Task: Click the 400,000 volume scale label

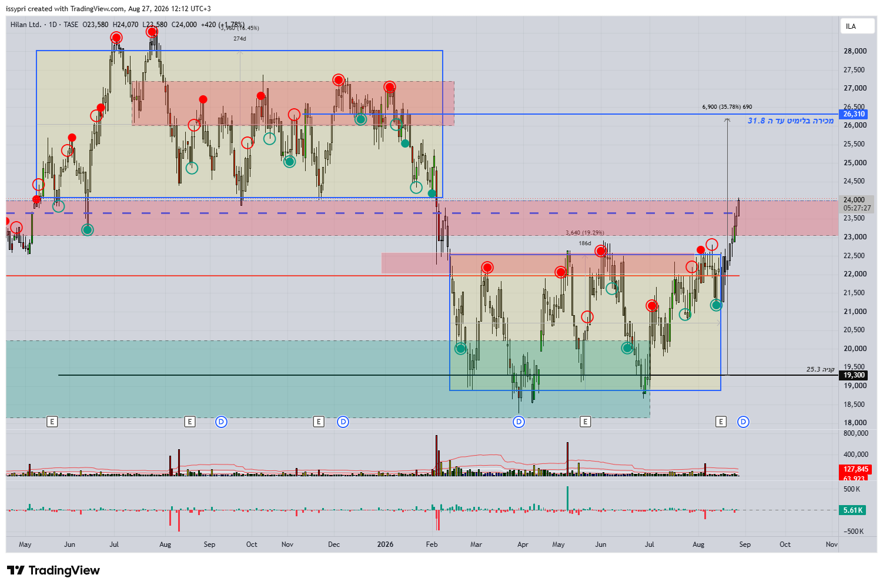Action: click(856, 455)
